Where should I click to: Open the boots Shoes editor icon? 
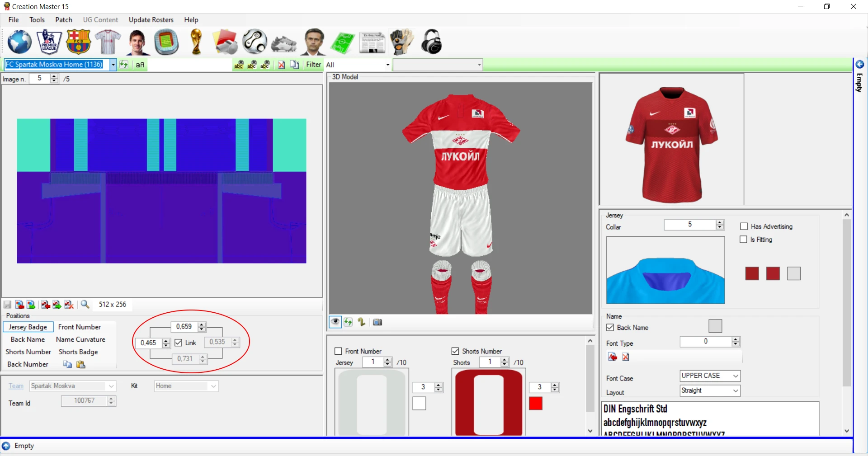tap(284, 43)
